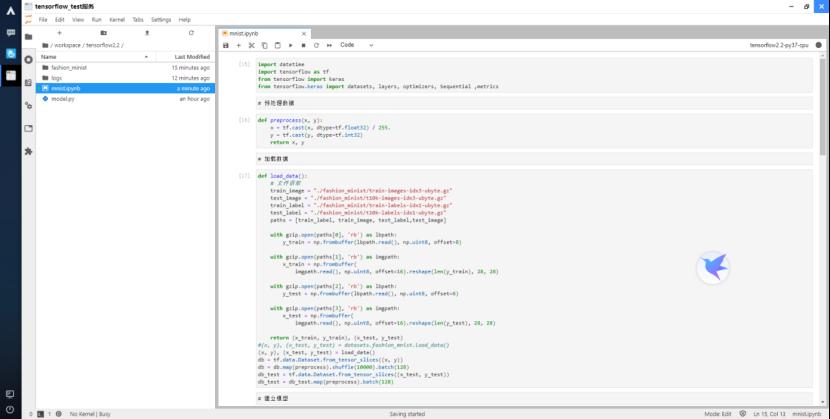Viewport: 830px width, 419px height.
Task: Open the Edit menu
Action: point(60,20)
